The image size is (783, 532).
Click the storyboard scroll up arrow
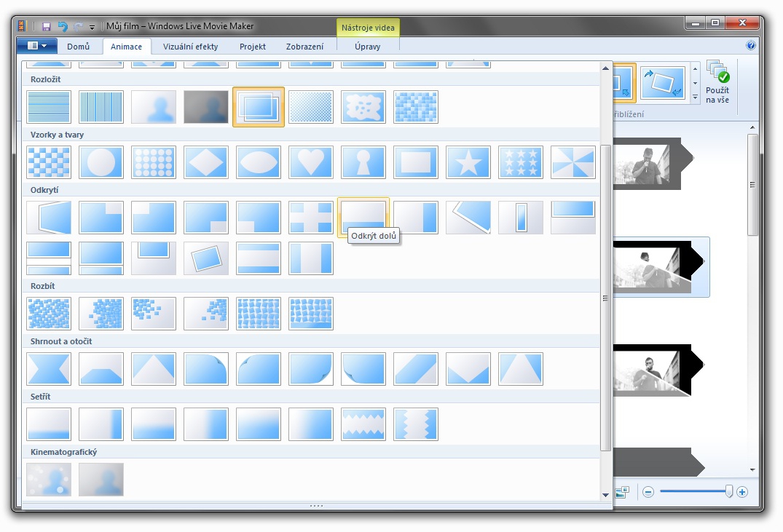coord(752,128)
